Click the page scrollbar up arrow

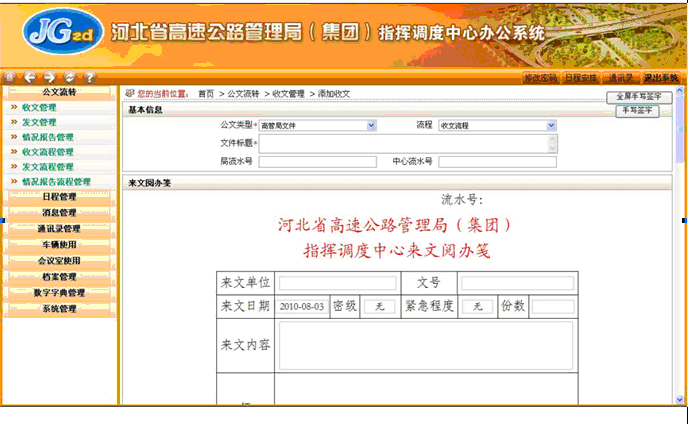tap(680, 91)
